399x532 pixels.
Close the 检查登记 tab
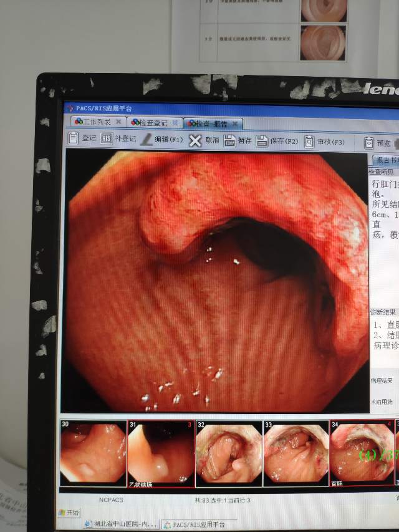coord(175,123)
